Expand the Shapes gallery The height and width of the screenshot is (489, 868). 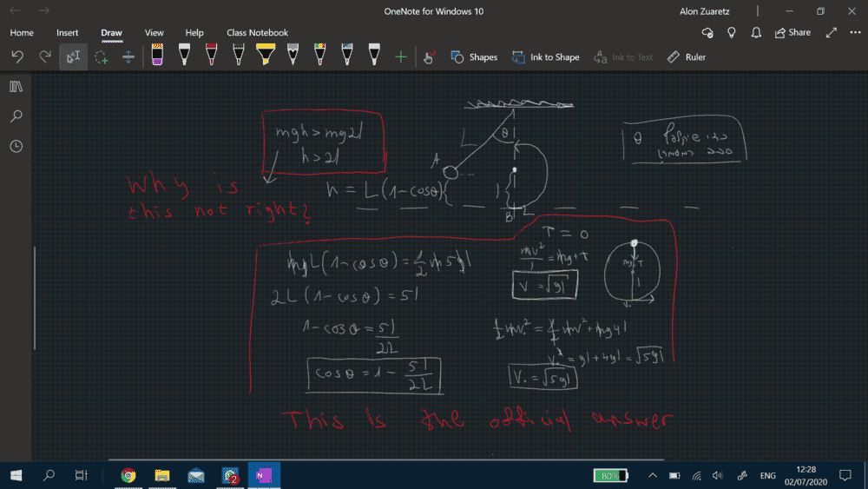pos(474,57)
